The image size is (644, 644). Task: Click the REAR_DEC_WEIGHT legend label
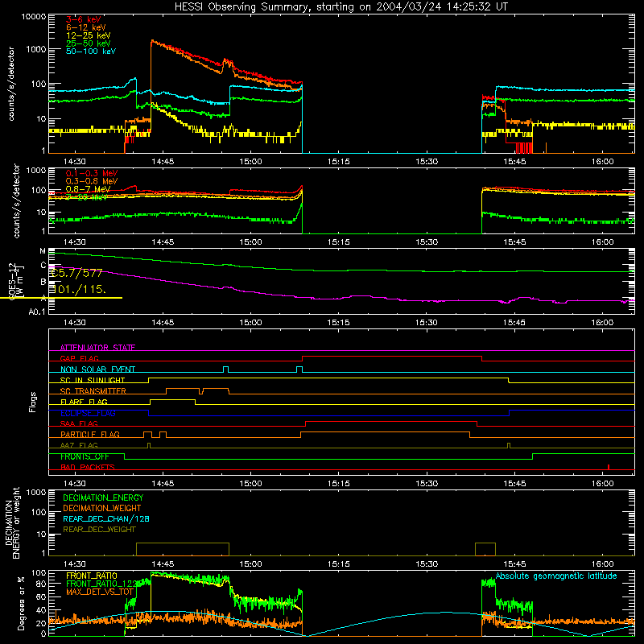point(99,530)
